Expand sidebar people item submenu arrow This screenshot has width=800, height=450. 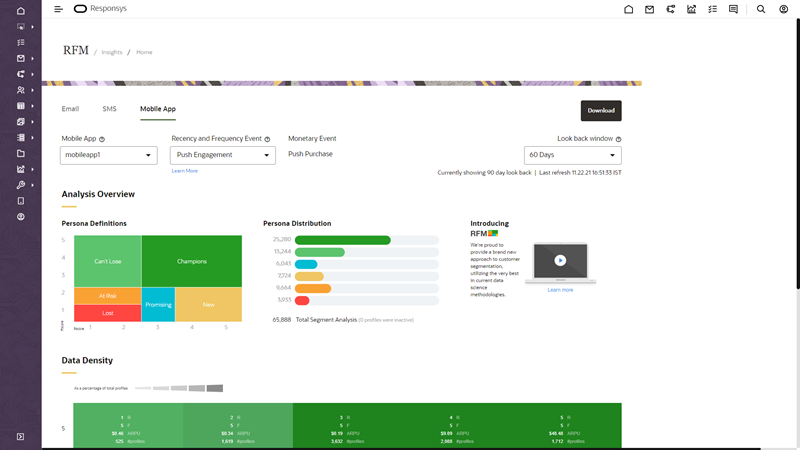33,90
